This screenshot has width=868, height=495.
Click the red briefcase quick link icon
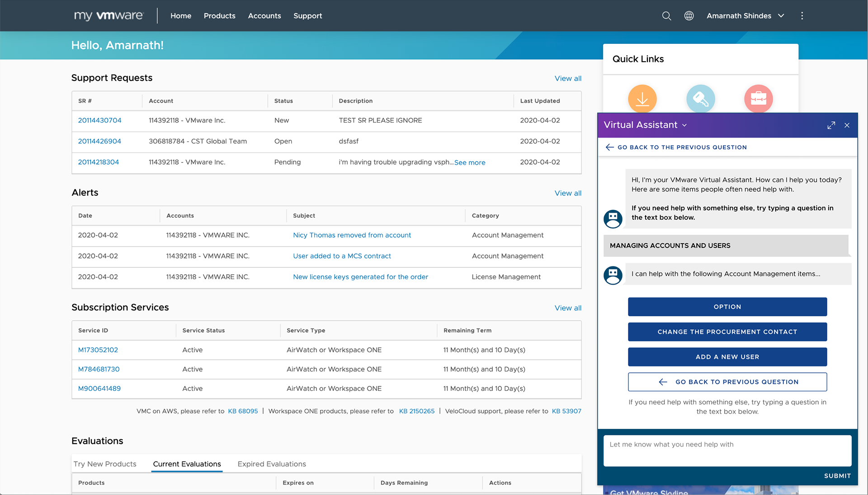pos(758,99)
